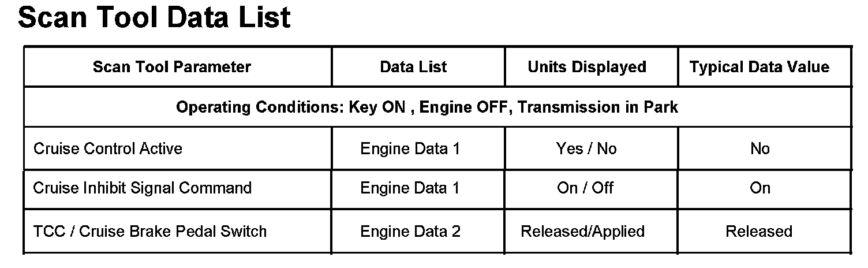
Task: Click the Scan Tool Data List heading
Action: point(154,18)
